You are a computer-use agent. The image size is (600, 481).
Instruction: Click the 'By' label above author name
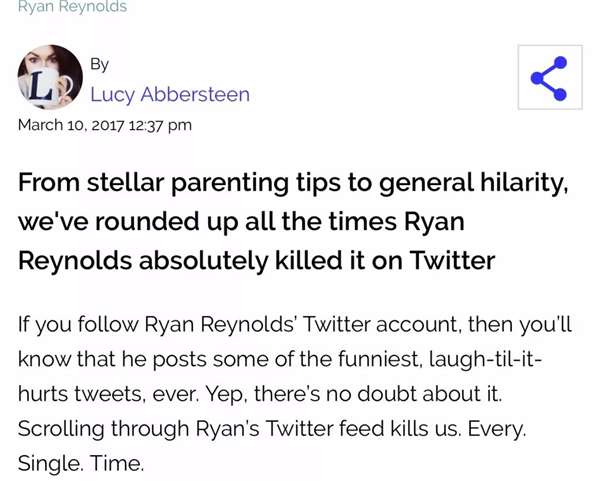pyautogui.click(x=99, y=64)
